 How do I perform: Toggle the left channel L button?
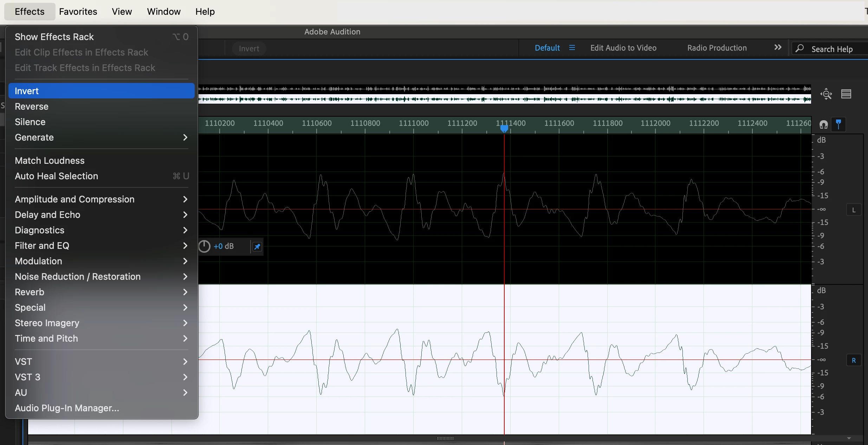click(854, 210)
